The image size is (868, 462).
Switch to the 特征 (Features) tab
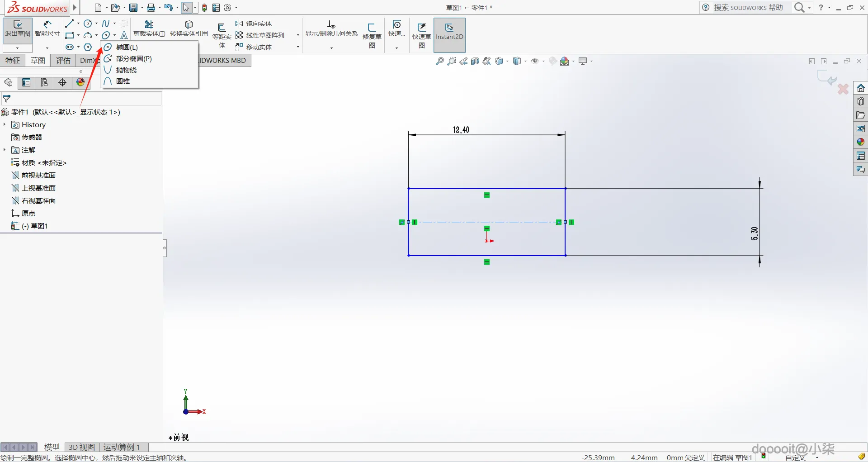tap(13, 61)
